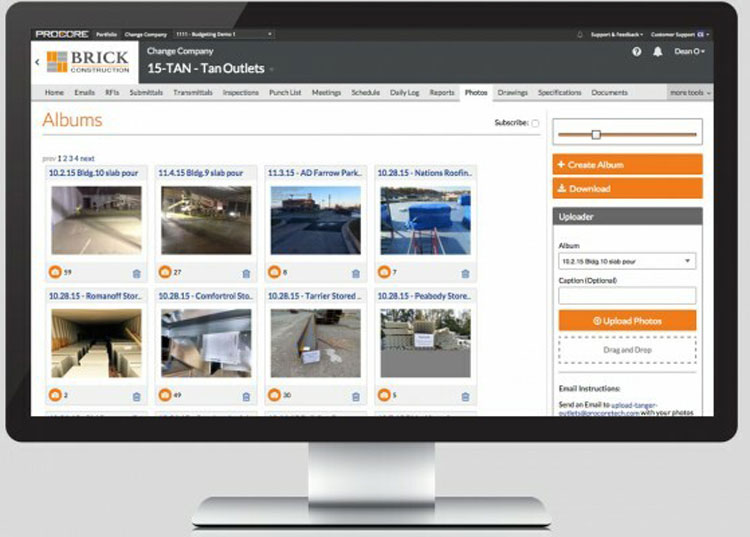Switch to the Submittals tab
The width and height of the screenshot is (750, 537).
coord(146,93)
